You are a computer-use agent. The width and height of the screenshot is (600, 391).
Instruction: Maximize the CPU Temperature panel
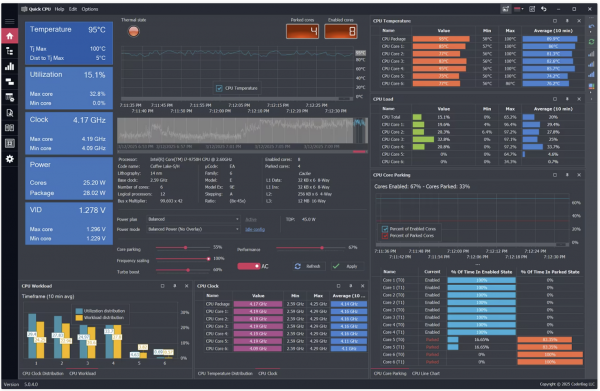click(x=555, y=21)
